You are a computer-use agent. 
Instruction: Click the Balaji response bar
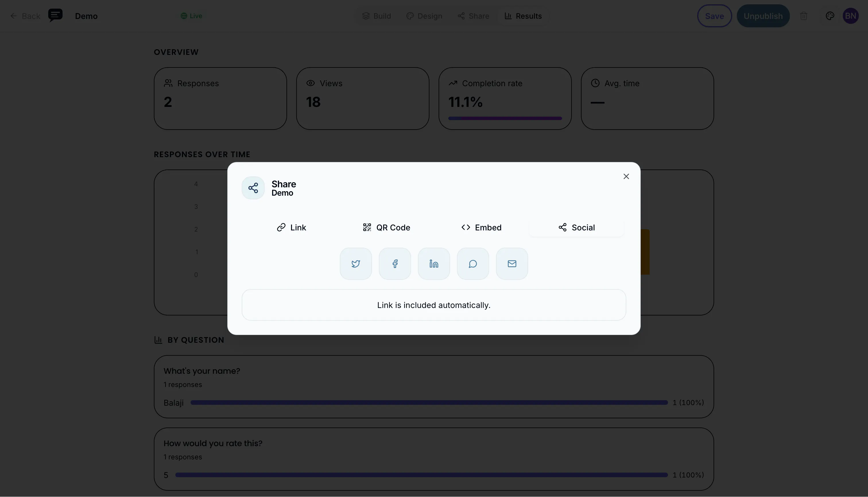[x=429, y=403]
